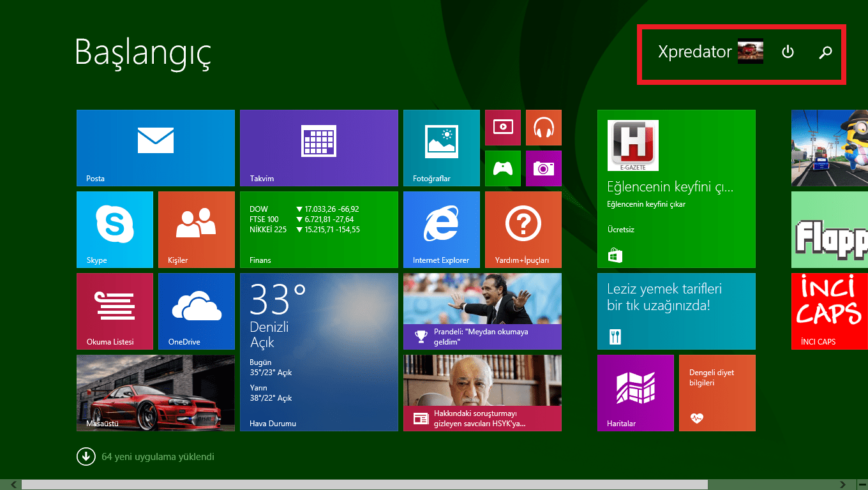
Task: Open the Flappy game tile
Action: point(830,230)
